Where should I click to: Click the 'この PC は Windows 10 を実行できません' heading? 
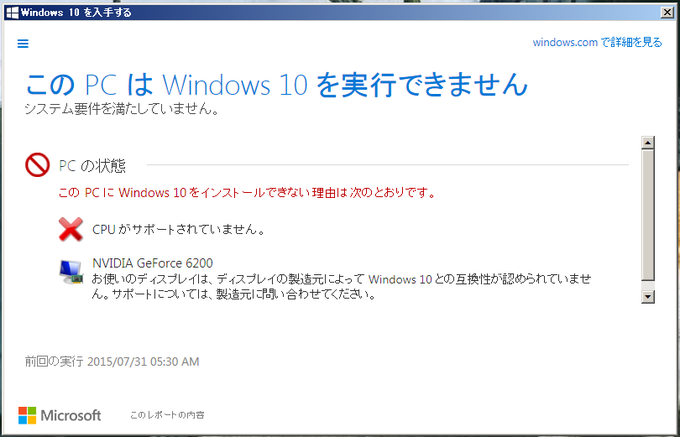click(277, 84)
